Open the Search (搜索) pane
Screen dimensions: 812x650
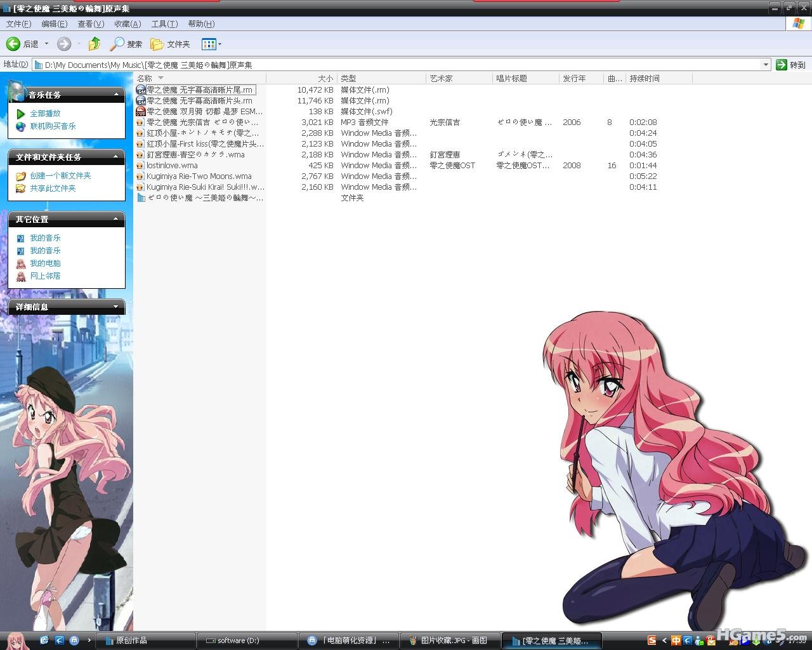126,44
